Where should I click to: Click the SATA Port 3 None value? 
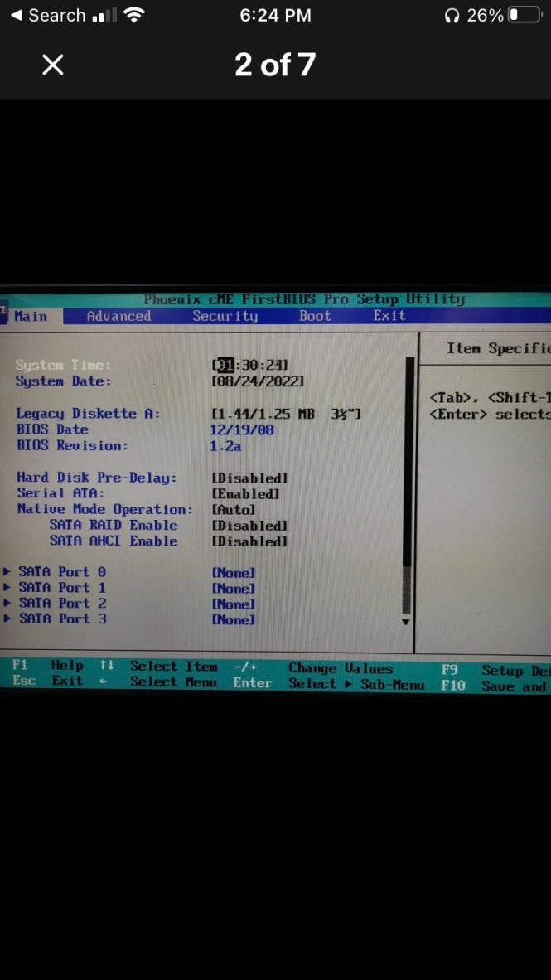click(234, 620)
